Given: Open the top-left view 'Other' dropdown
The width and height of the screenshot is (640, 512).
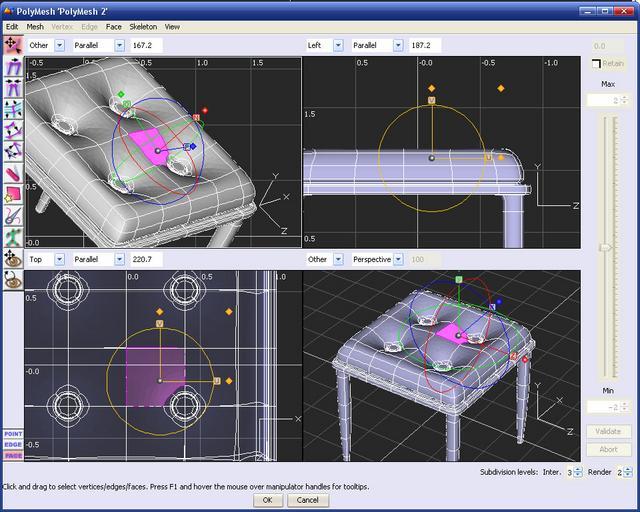Looking at the screenshot, I should click(x=59, y=46).
